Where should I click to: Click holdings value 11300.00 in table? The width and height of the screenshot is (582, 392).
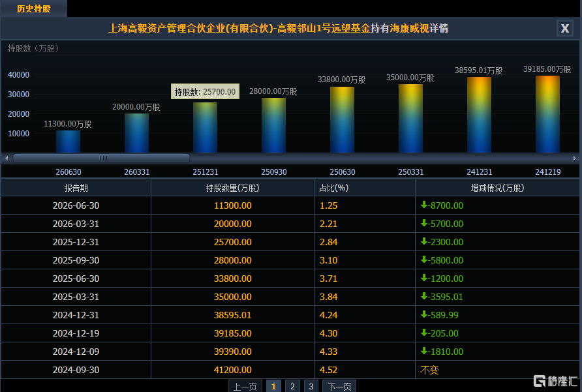(x=233, y=205)
